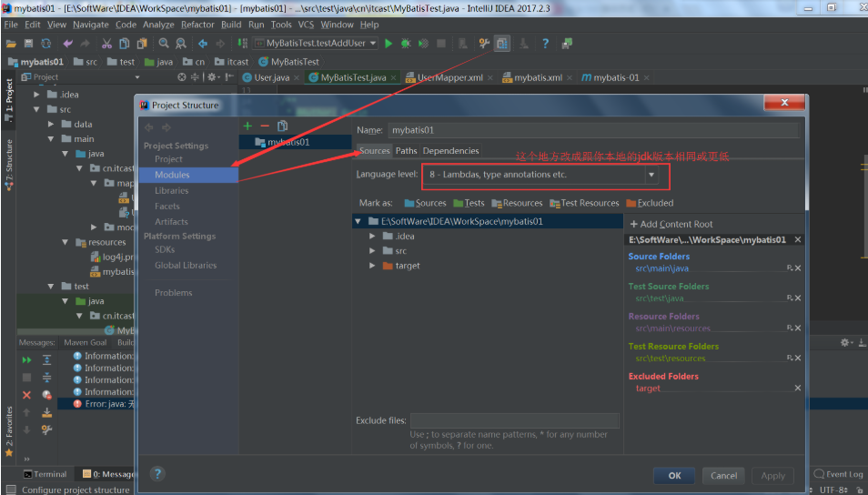Mark as Excluded toggle

(x=650, y=203)
